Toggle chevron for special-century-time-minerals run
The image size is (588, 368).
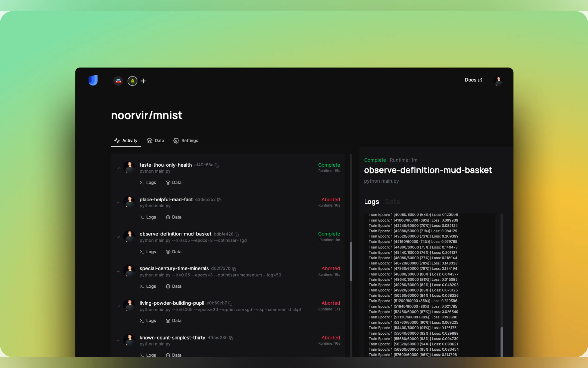(118, 272)
